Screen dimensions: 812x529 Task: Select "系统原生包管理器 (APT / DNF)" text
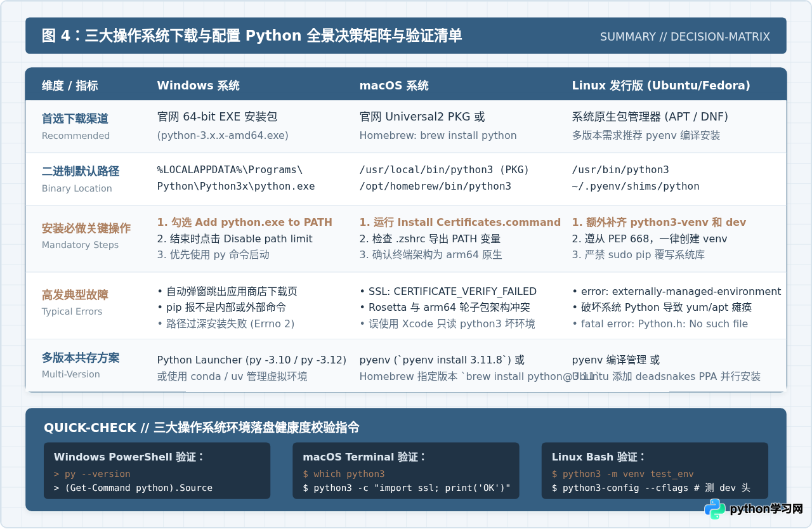point(650,117)
